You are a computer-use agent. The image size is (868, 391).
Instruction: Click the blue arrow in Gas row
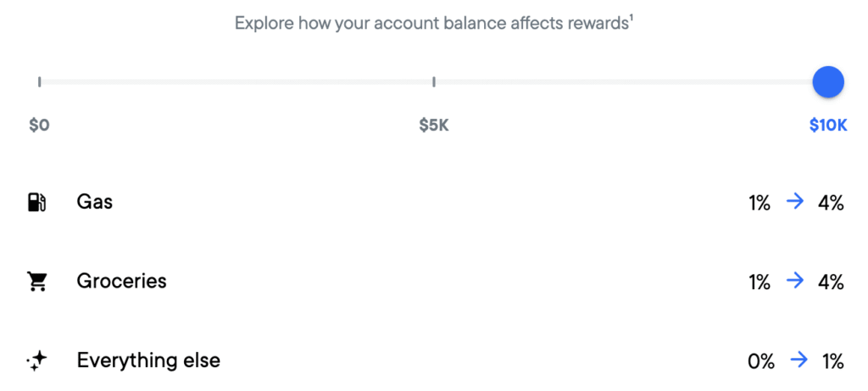(x=794, y=203)
